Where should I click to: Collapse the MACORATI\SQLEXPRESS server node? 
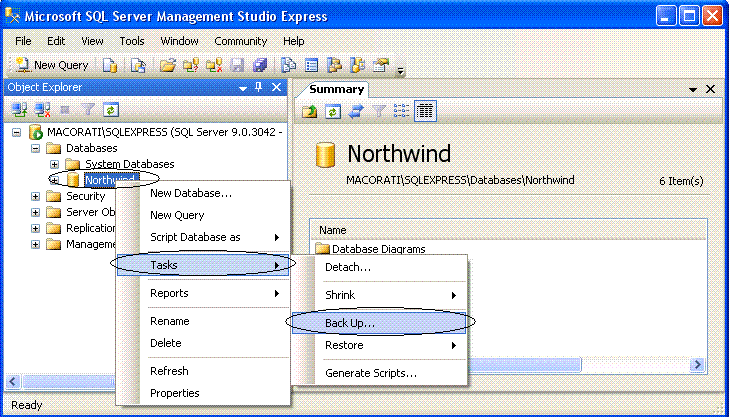coord(16,132)
